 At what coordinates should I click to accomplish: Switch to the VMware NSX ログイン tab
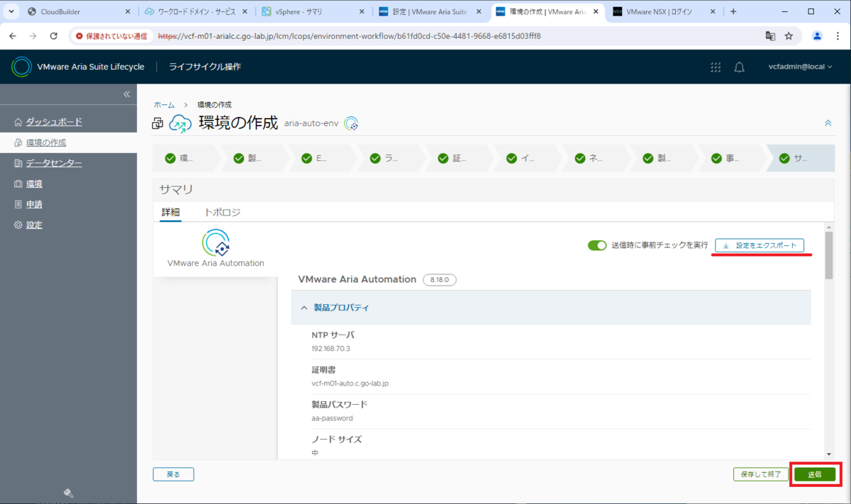663,11
